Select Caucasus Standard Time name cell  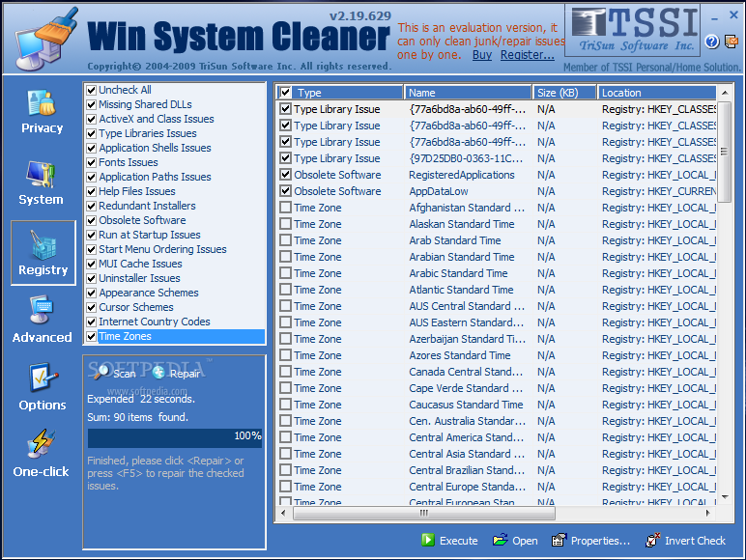click(x=466, y=405)
